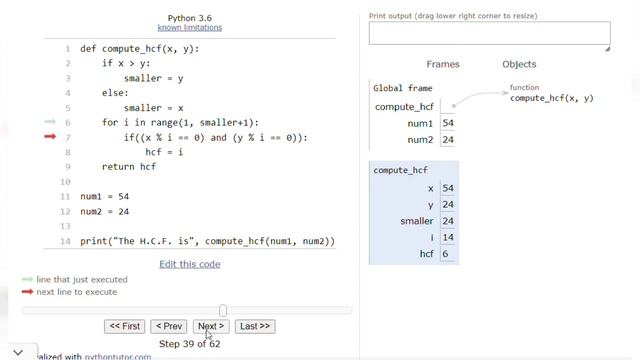Click the < Prev step button
Viewport: 640px width, 360px height.
click(169, 326)
